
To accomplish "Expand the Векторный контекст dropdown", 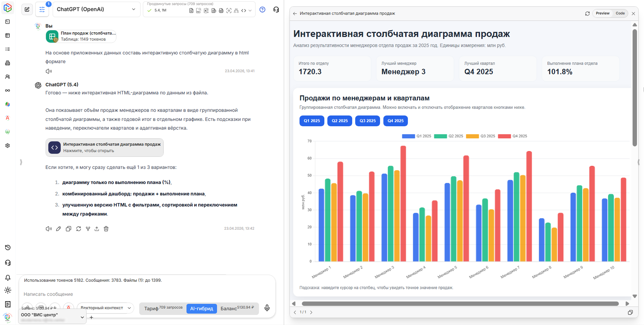I will (x=105, y=308).
